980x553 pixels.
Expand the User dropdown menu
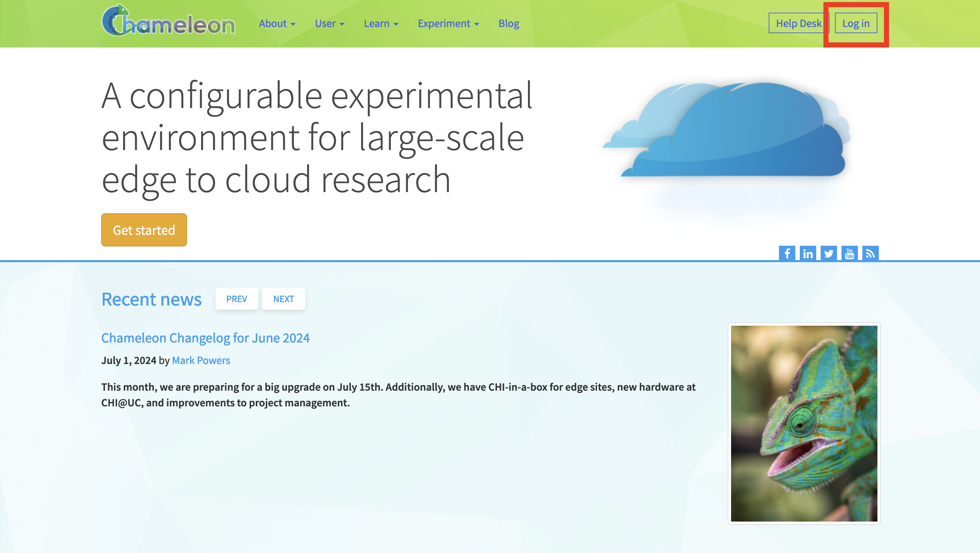(x=329, y=24)
